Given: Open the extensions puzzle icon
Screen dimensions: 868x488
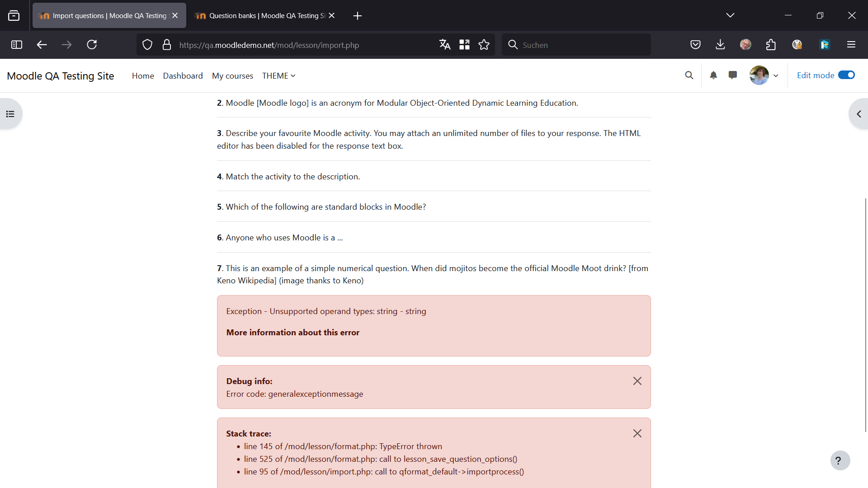Looking at the screenshot, I should click(771, 45).
